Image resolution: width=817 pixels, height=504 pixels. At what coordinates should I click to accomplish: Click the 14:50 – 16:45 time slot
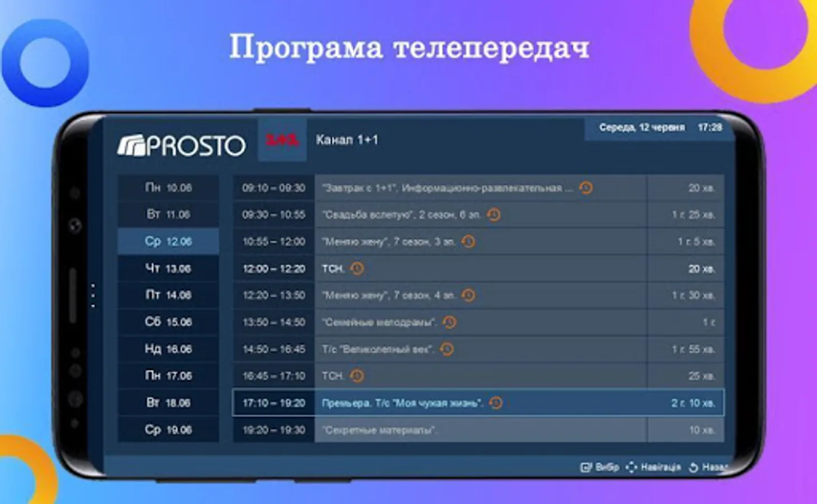[x=274, y=349]
